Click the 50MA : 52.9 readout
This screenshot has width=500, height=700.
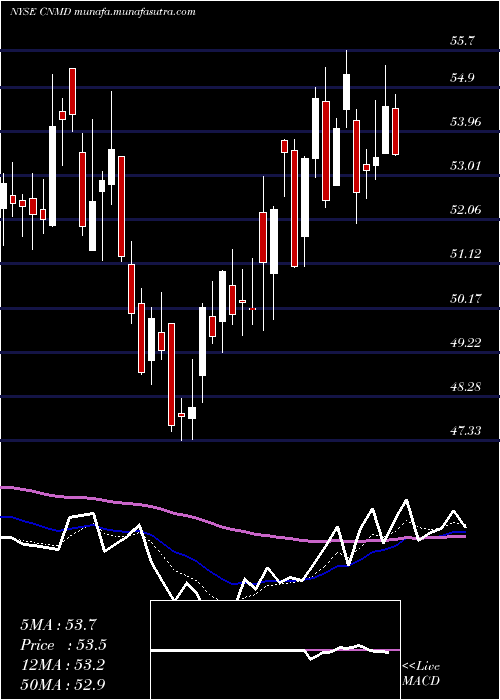pos(62,685)
